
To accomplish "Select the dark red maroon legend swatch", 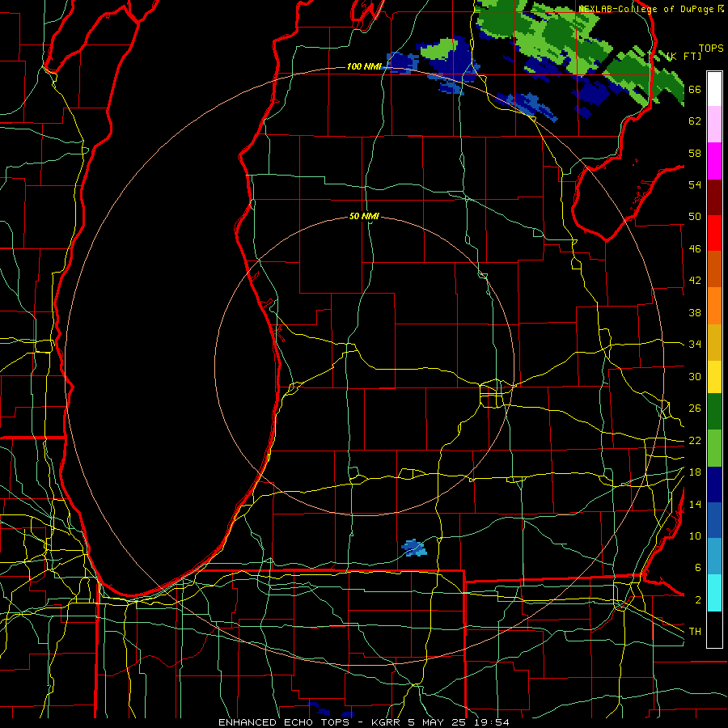I will tap(714, 197).
